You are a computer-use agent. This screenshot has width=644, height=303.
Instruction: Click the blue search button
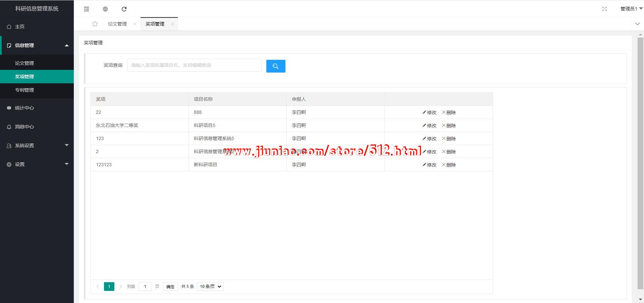tap(276, 66)
